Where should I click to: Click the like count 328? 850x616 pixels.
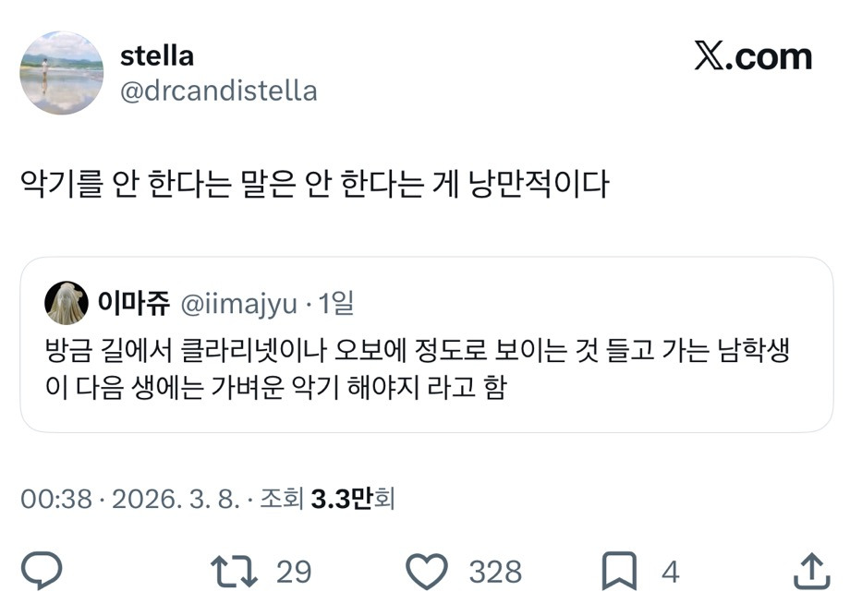pyautogui.click(x=495, y=573)
